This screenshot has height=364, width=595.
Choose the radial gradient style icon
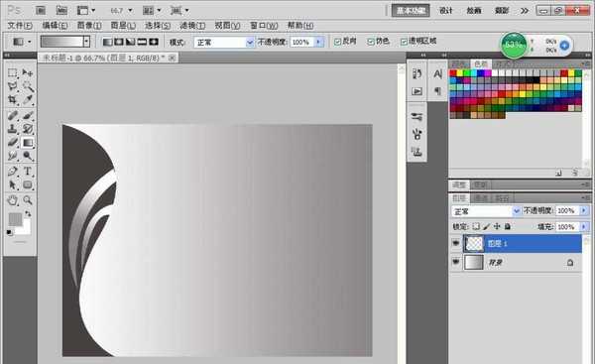coord(119,42)
